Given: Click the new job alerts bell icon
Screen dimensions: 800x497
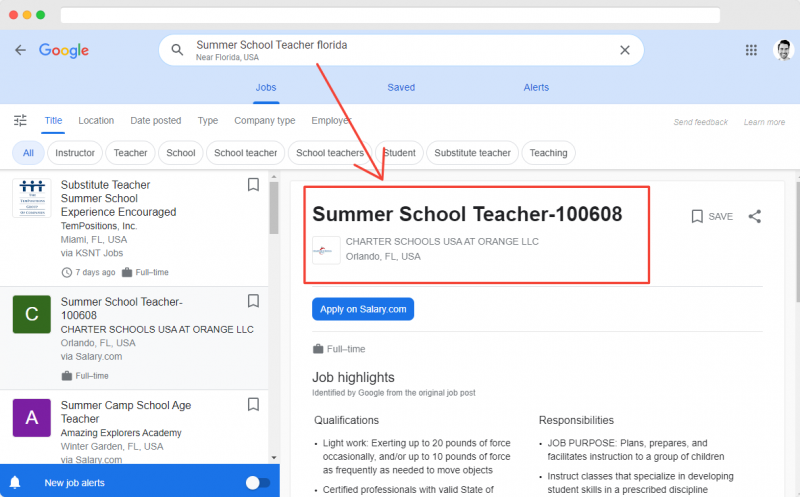Looking at the screenshot, I should 15,482.
